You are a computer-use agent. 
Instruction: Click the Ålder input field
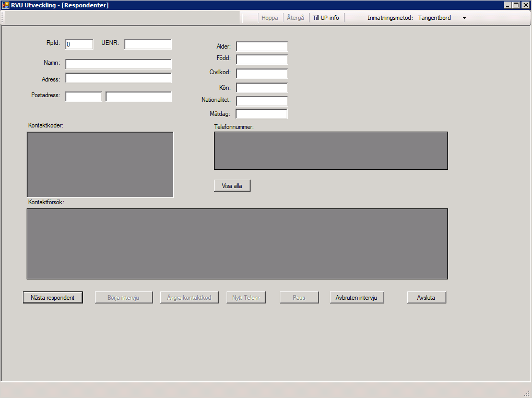point(262,46)
